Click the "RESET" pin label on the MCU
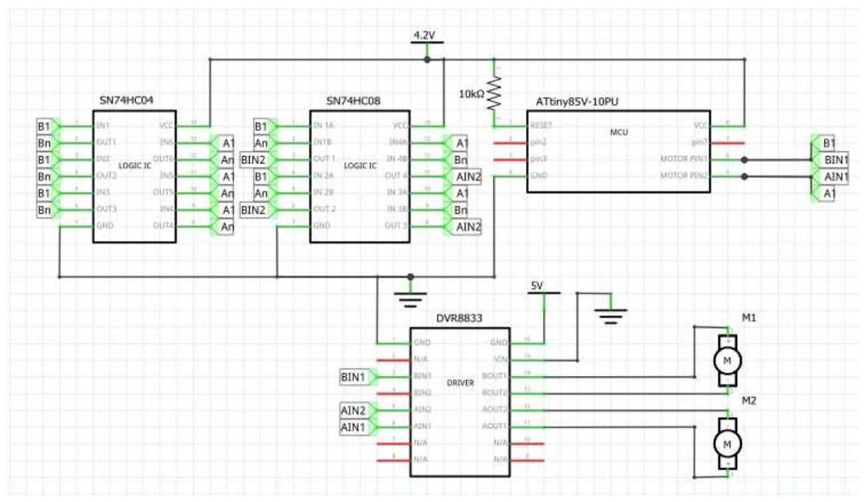This screenshot has height=502, width=868. coord(540,126)
